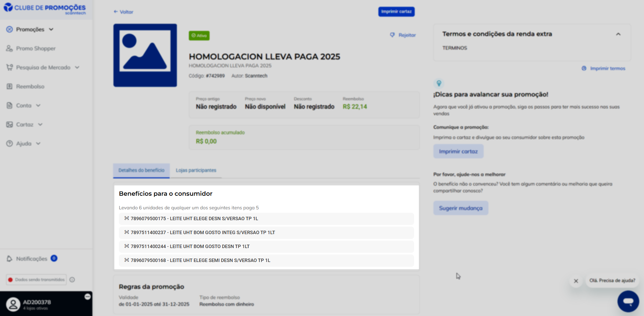This screenshot has width=644, height=316.
Task: Switch to the Lojas participantes tab
Action: (196, 170)
